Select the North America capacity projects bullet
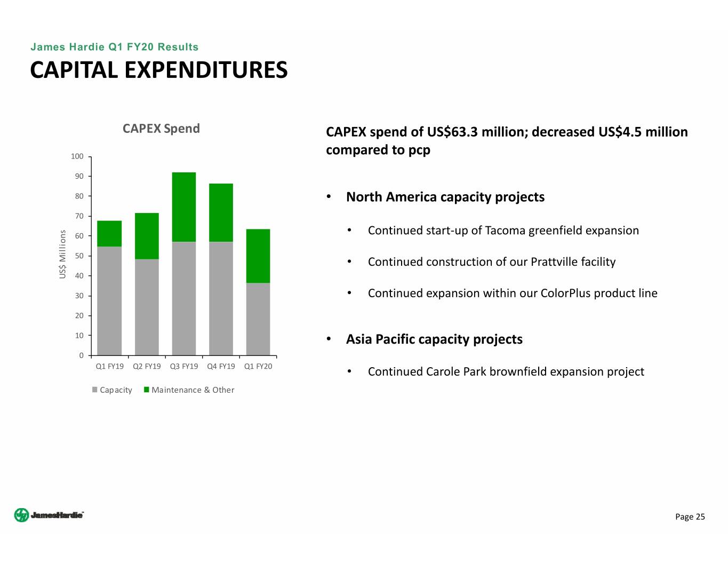The width and height of the screenshot is (728, 563). [x=445, y=197]
